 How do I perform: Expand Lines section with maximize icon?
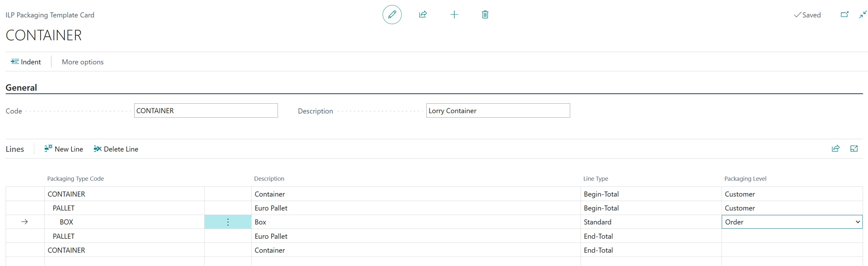(x=853, y=148)
